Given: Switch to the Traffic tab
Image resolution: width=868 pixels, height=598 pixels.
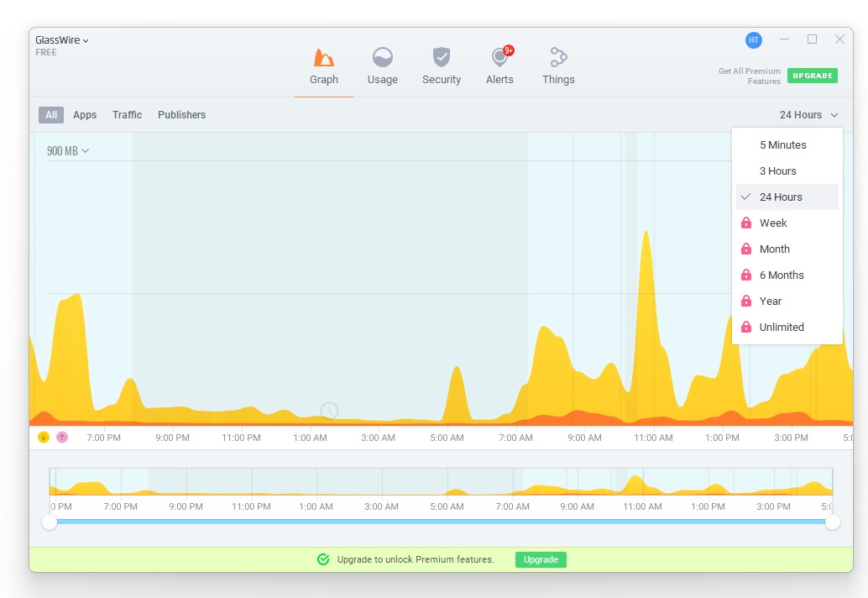Looking at the screenshot, I should 128,114.
